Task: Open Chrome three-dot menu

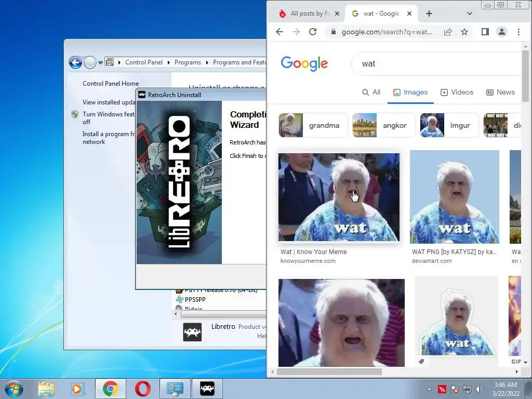Action: [519, 32]
